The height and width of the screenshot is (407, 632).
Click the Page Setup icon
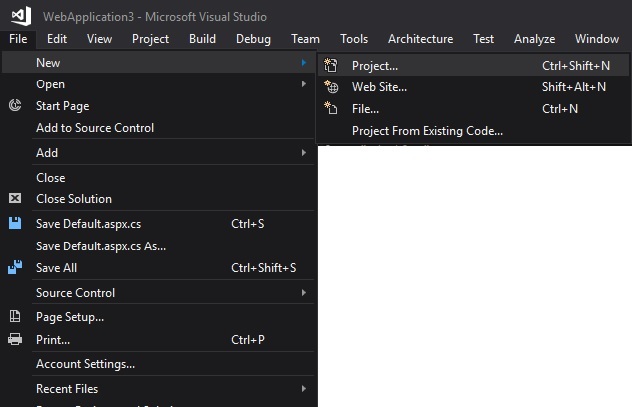coord(15,317)
